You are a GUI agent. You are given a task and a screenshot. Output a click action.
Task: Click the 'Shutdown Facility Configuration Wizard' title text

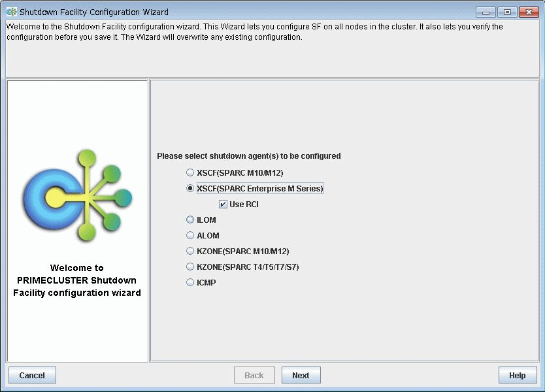click(94, 12)
